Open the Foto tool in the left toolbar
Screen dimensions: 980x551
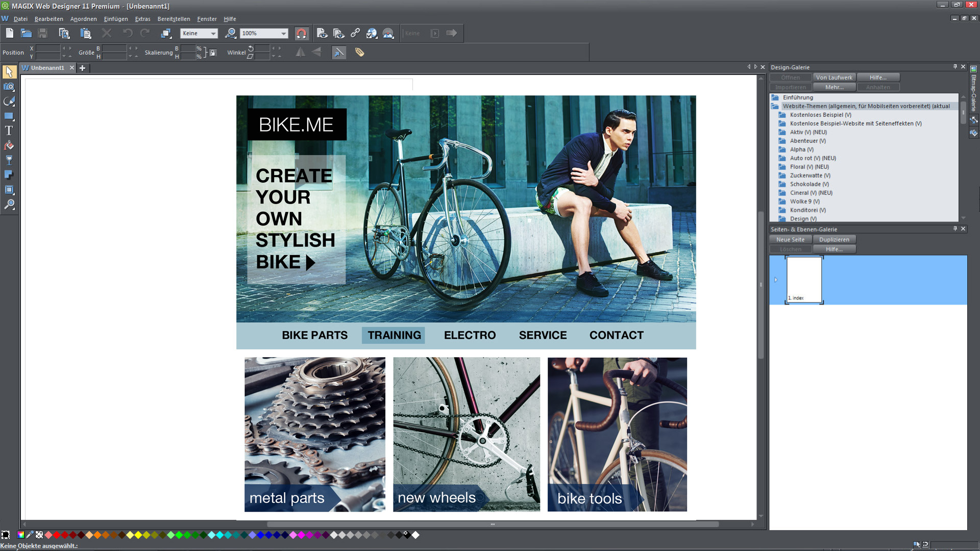9,87
